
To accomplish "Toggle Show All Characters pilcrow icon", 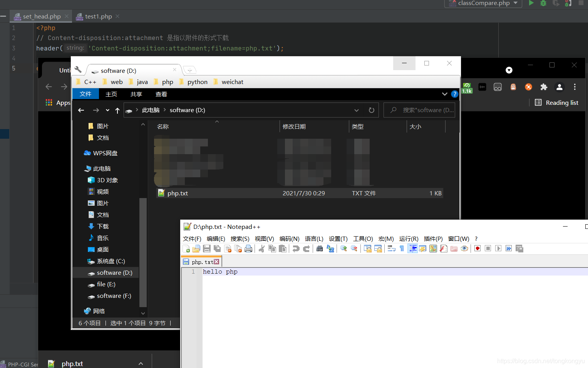I will 402,249.
